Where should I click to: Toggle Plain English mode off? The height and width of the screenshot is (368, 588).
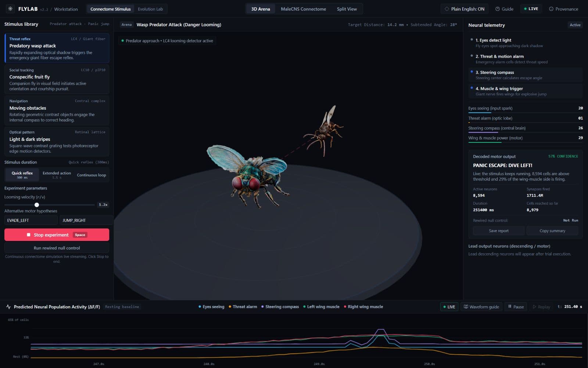[464, 9]
